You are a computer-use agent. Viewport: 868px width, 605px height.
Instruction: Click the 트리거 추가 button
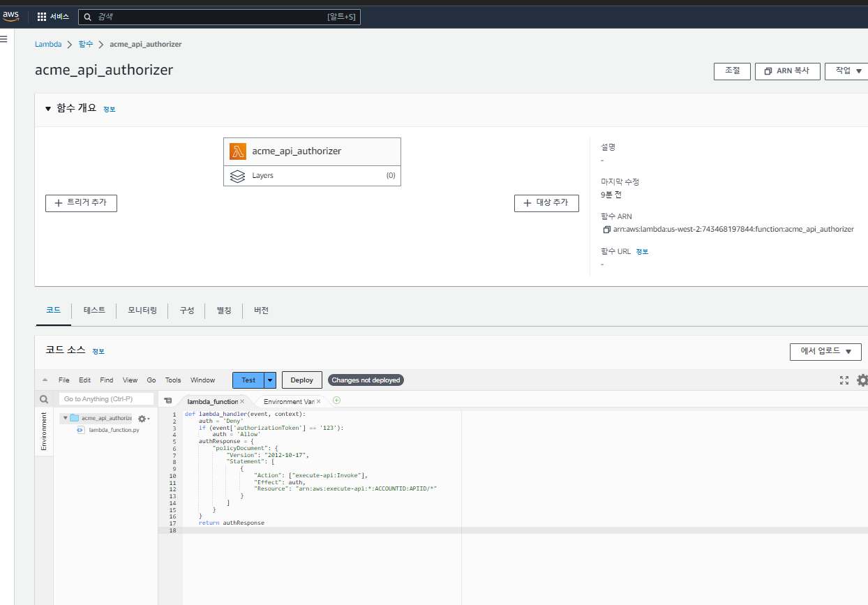coord(81,203)
